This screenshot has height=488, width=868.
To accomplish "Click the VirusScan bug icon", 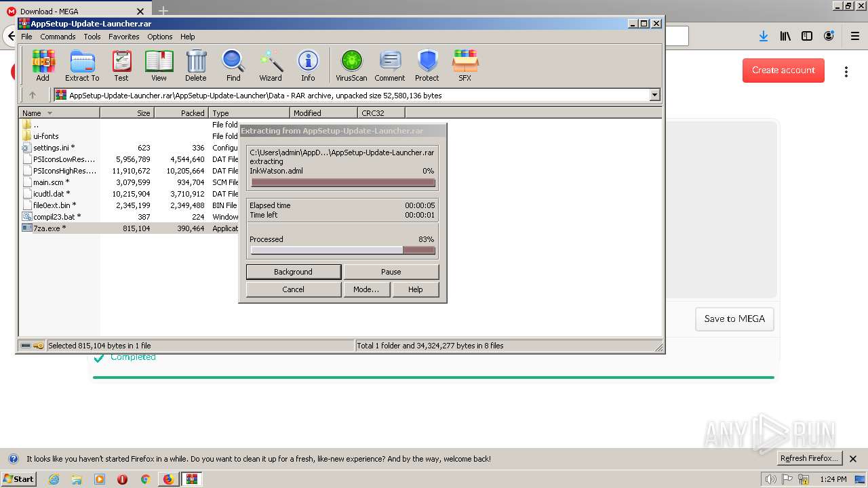I will [351, 66].
